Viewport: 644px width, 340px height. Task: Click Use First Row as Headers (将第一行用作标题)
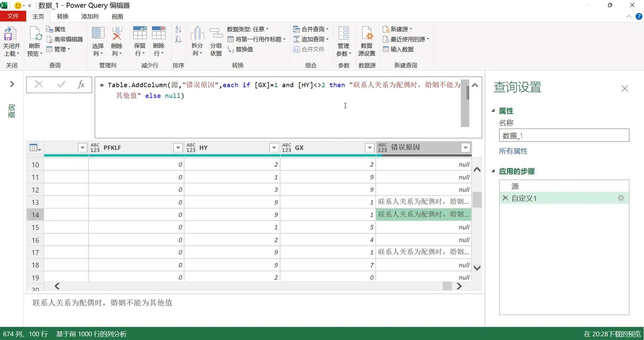256,39
